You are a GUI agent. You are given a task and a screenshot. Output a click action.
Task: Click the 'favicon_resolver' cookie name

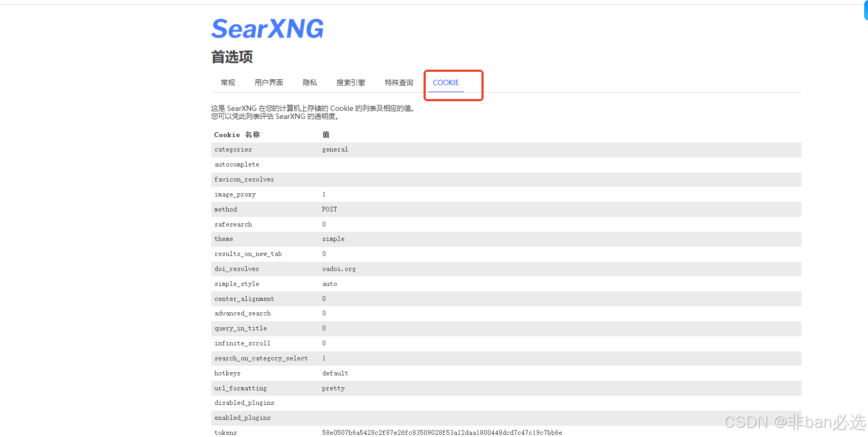[244, 180]
